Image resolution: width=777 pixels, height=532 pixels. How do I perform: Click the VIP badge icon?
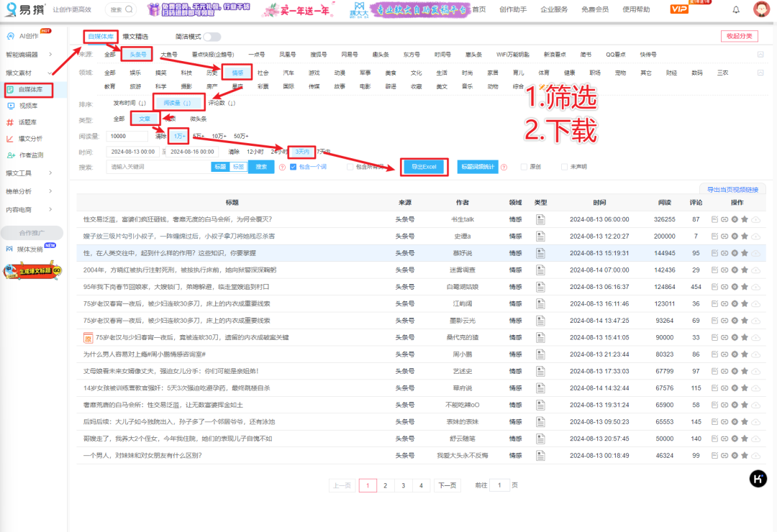tap(679, 9)
